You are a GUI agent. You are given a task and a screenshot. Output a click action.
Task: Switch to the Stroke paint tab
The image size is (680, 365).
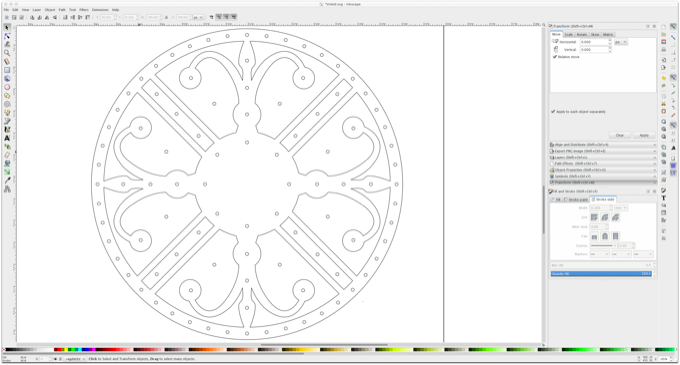pos(576,199)
